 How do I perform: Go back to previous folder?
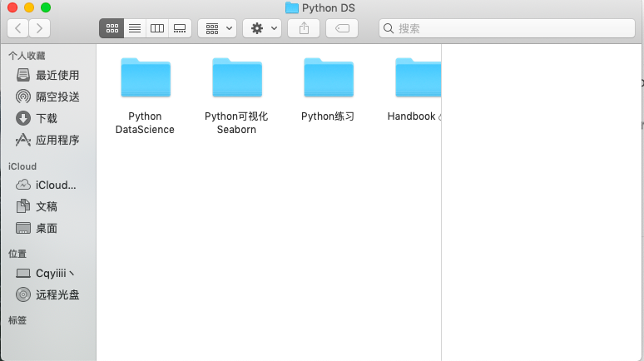coord(18,28)
